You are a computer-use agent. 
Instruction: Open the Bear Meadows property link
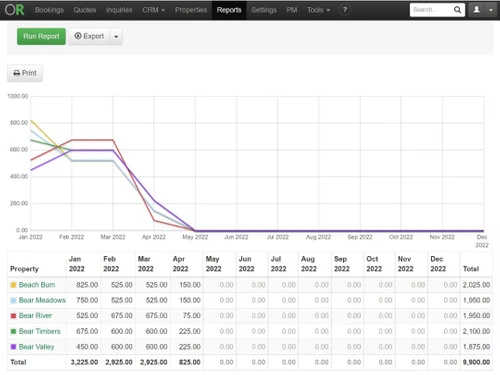tap(42, 300)
